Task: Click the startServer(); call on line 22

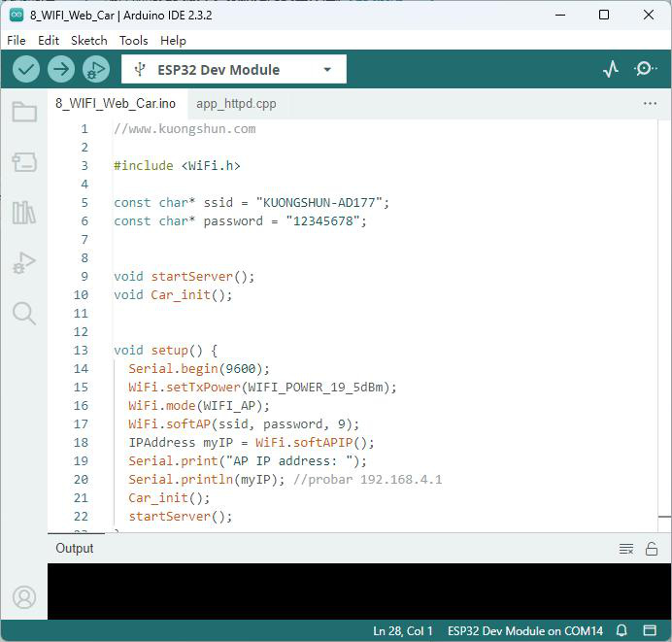Action: point(181,516)
